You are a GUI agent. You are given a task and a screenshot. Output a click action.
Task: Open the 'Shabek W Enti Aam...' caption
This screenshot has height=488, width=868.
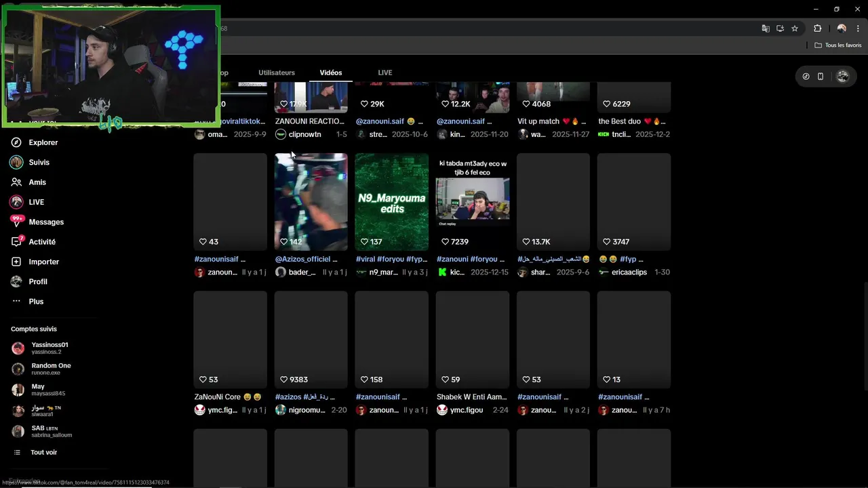click(x=472, y=397)
